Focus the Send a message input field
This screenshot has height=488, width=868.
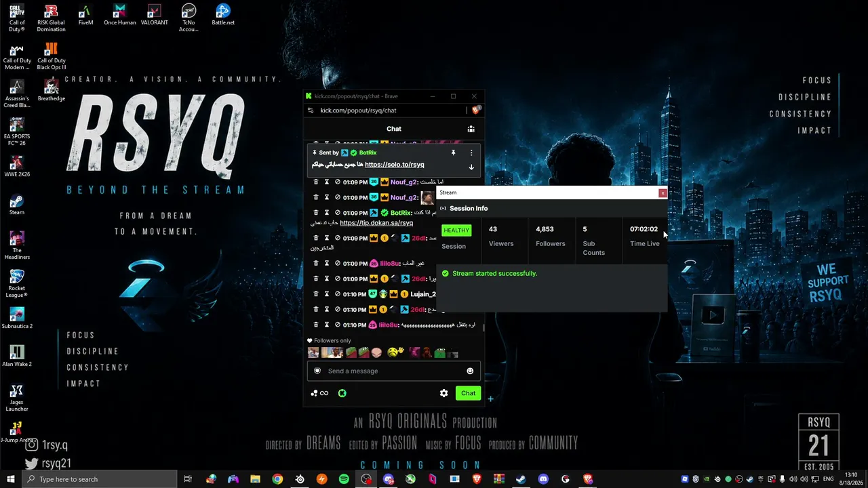click(x=393, y=371)
